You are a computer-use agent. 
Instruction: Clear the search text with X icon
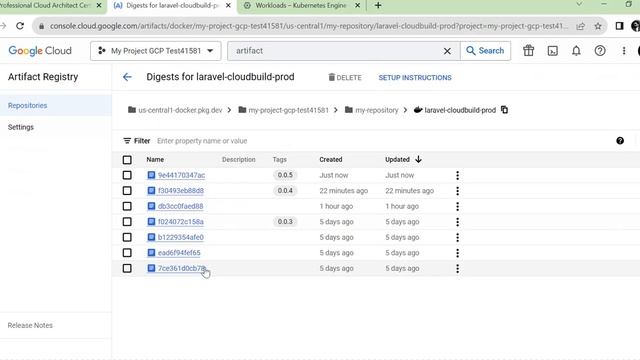pos(447,51)
